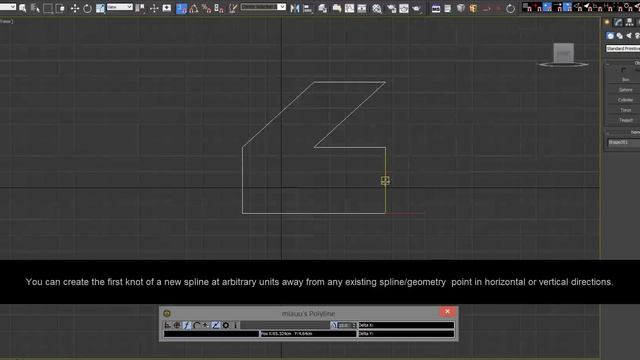This screenshot has height=360, width=640.
Task: Click the angle icon beside Polyline spinner
Action: 334,325
